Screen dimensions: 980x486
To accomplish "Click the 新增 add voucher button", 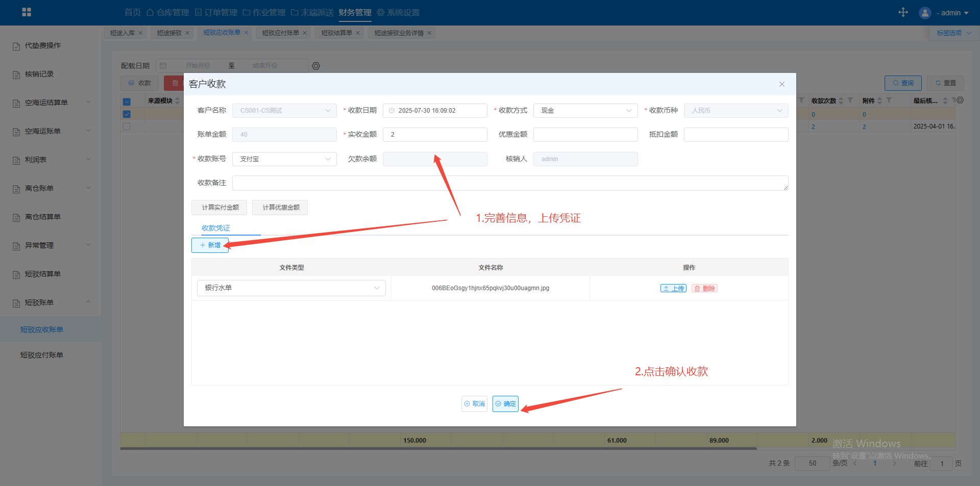I will [x=210, y=245].
